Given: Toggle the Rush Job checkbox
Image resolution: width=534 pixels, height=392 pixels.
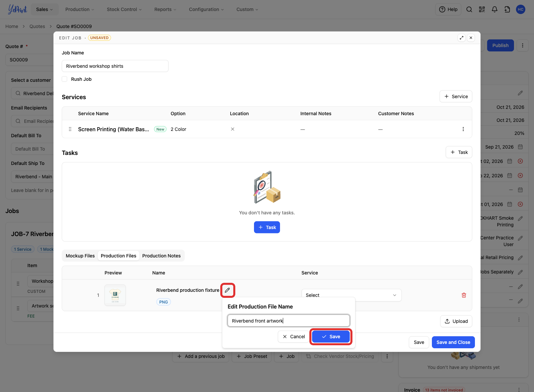Looking at the screenshot, I should tap(64, 79).
